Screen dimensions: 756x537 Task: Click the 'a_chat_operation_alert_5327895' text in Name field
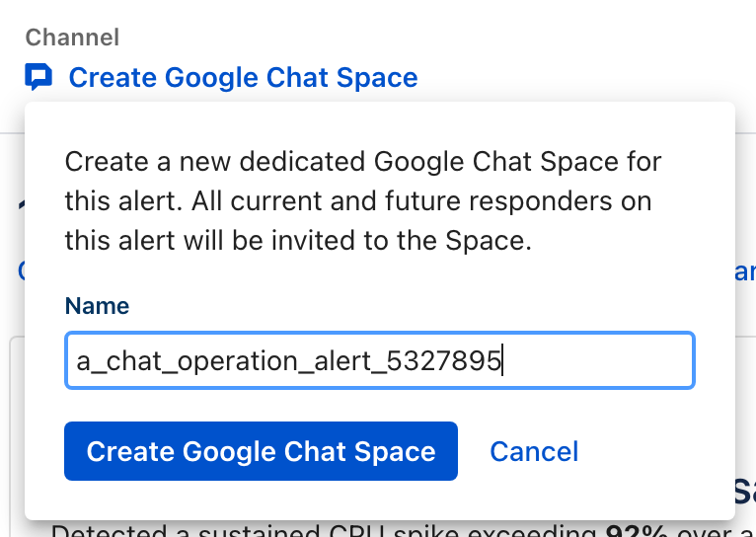click(289, 361)
